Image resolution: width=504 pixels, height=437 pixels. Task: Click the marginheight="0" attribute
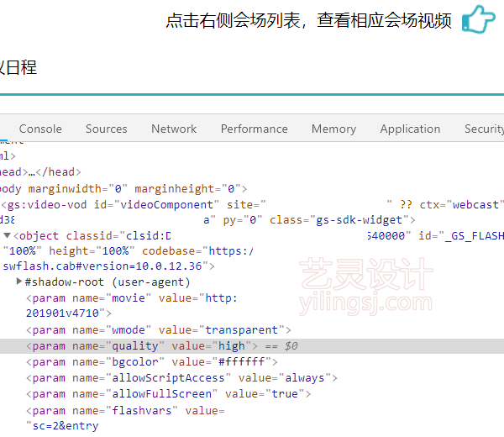pos(187,189)
